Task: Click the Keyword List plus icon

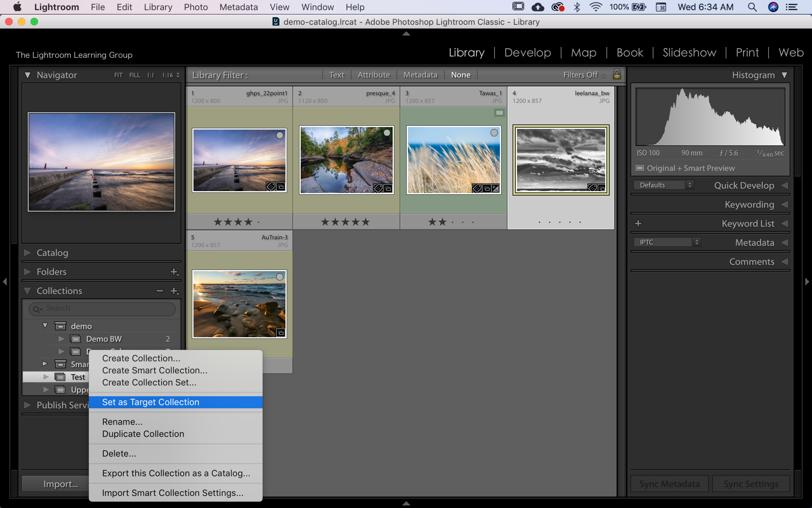Action: click(x=638, y=223)
